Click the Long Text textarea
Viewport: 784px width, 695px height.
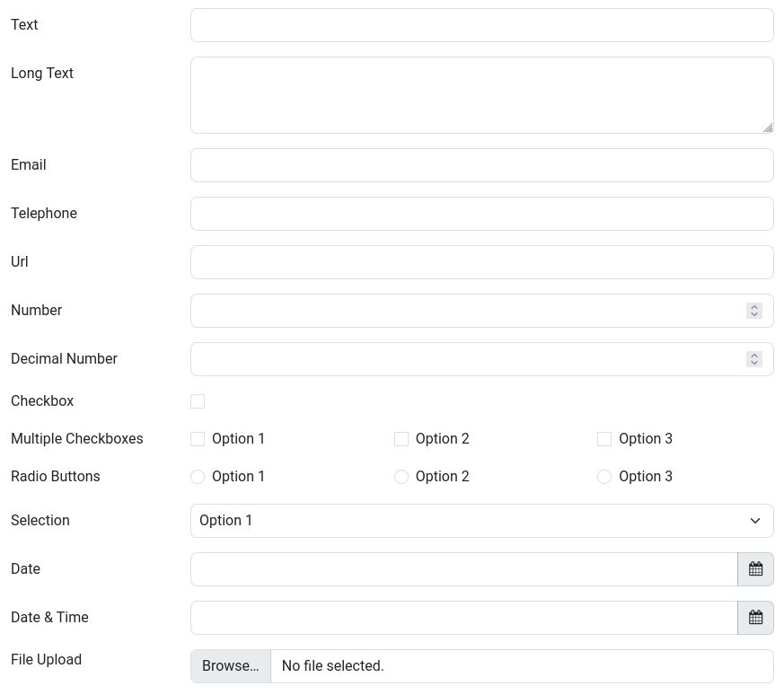pyautogui.click(x=482, y=94)
